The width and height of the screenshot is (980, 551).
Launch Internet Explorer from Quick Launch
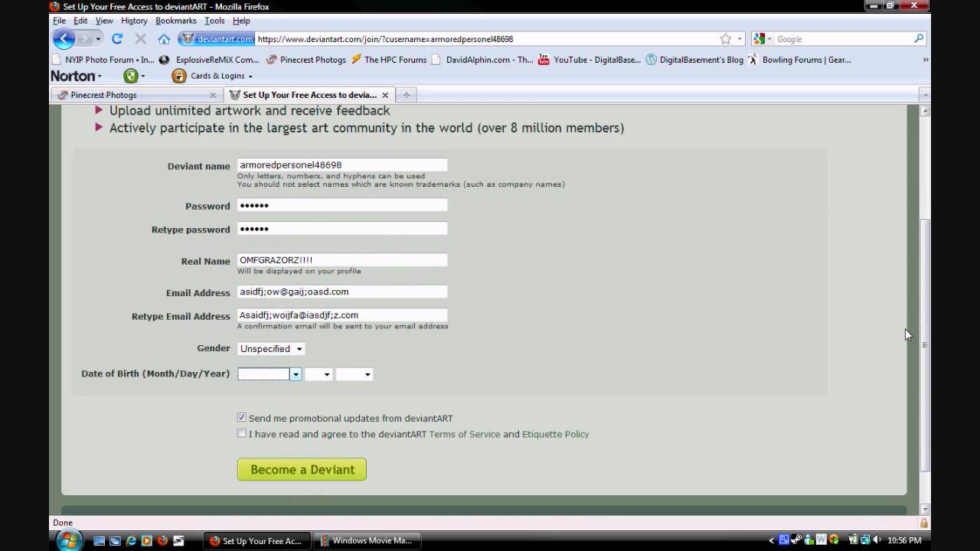click(131, 540)
